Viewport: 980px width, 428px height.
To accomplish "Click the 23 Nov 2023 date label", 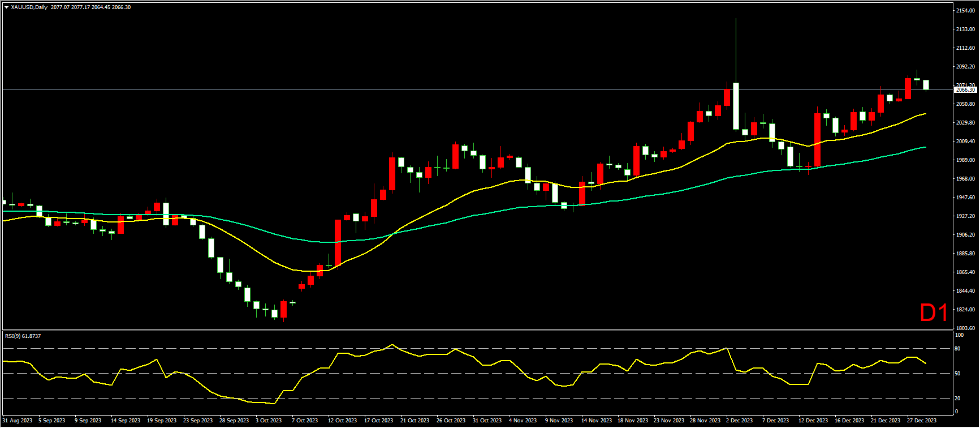I will pos(668,421).
